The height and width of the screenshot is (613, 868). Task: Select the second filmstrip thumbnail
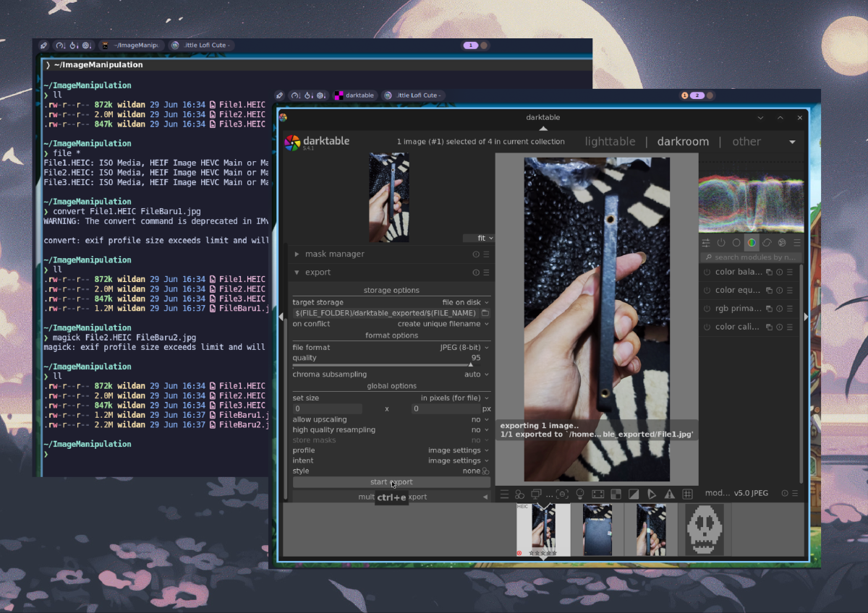pyautogui.click(x=597, y=530)
